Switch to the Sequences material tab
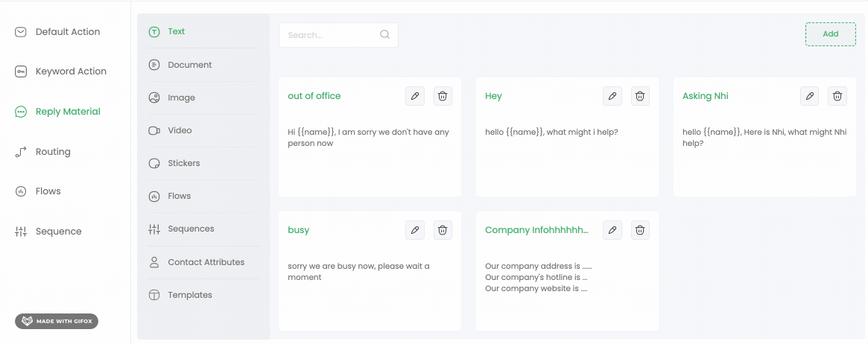 (x=203, y=229)
